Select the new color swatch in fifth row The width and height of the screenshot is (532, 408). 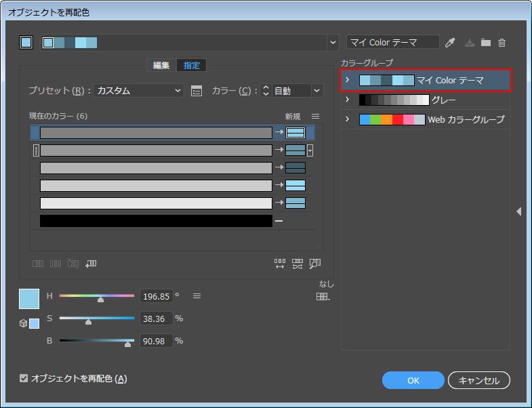295,203
